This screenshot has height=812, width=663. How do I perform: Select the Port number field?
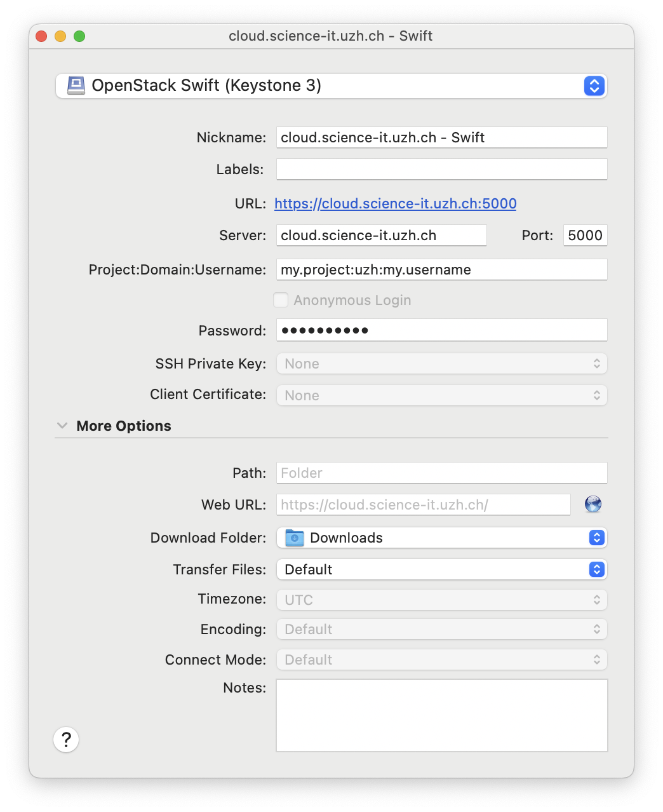pyautogui.click(x=584, y=235)
